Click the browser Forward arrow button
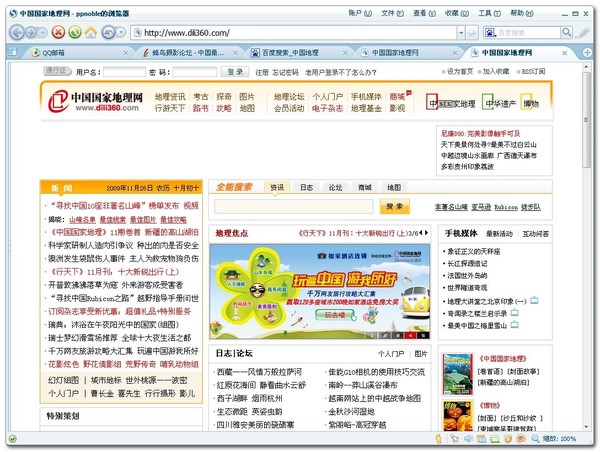Screen dimensions: 600x452 (31, 33)
